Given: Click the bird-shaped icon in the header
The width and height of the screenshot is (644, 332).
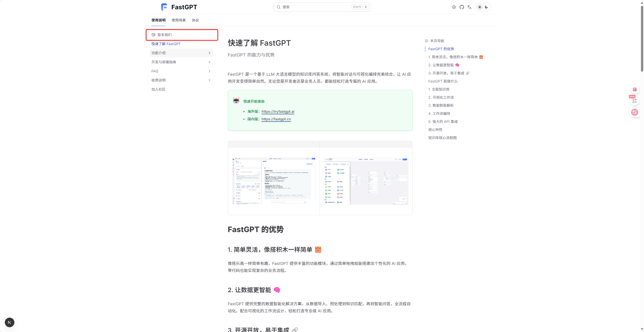Looking at the screenshot, I should (x=454, y=7).
